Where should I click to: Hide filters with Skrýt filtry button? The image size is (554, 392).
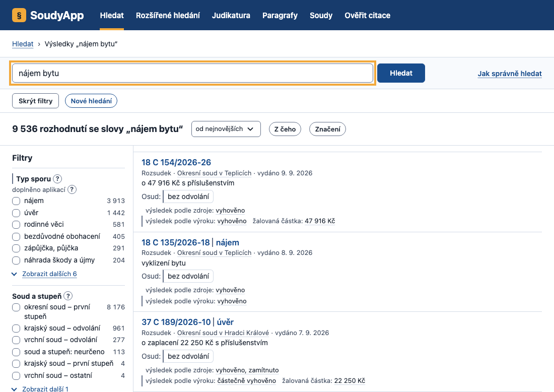[x=35, y=101]
